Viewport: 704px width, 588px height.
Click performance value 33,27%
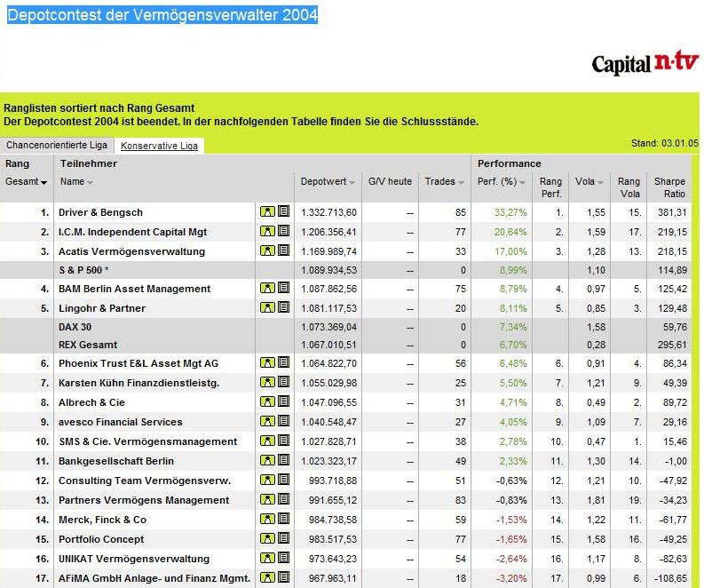tap(510, 212)
